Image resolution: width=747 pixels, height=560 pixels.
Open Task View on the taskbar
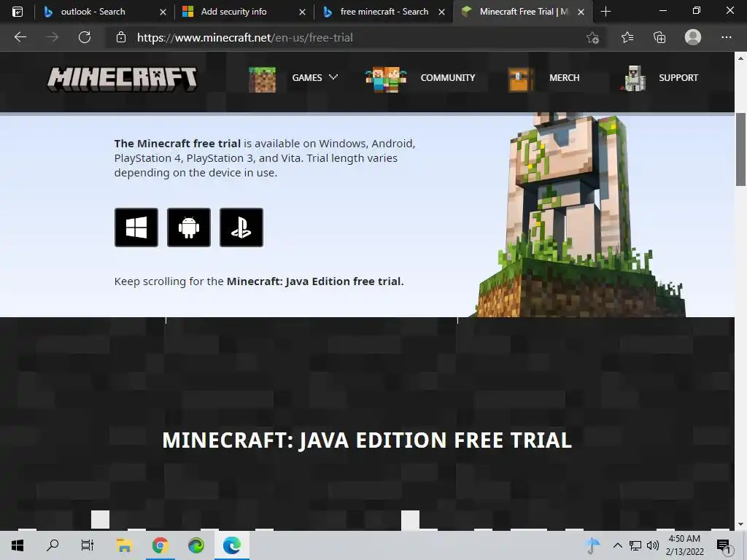88,545
